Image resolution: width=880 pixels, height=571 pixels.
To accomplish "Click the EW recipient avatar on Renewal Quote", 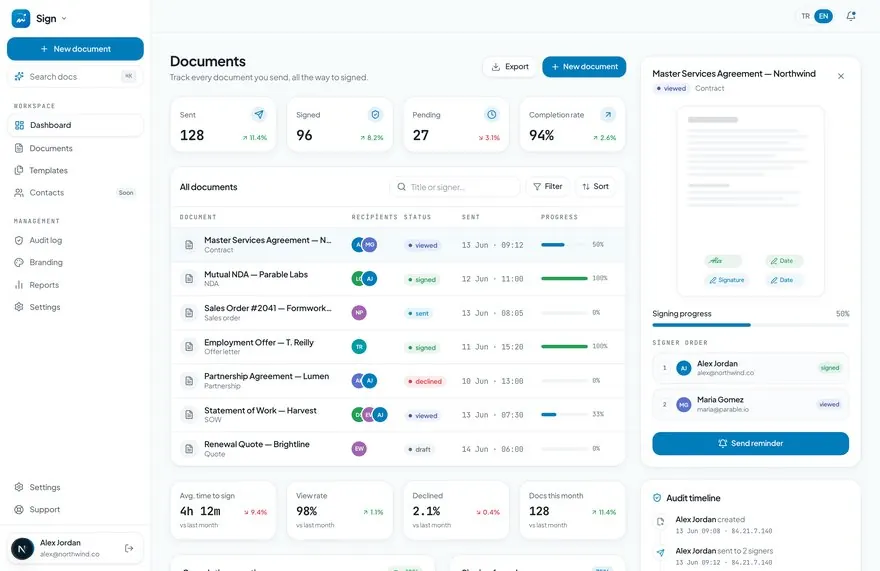I will 359,449.
